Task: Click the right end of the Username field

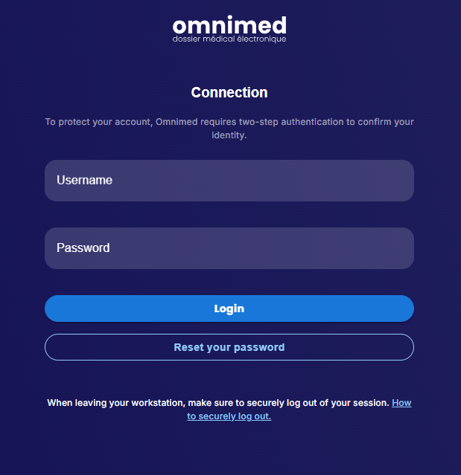Action: click(x=400, y=181)
